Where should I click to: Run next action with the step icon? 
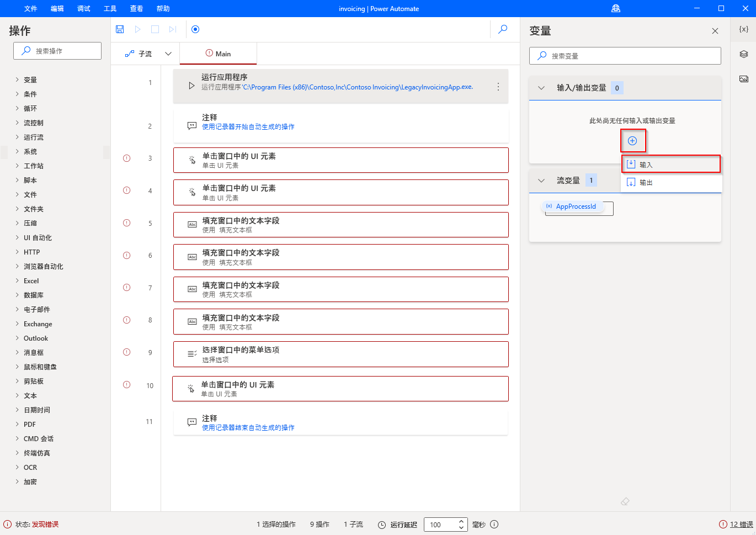(173, 29)
